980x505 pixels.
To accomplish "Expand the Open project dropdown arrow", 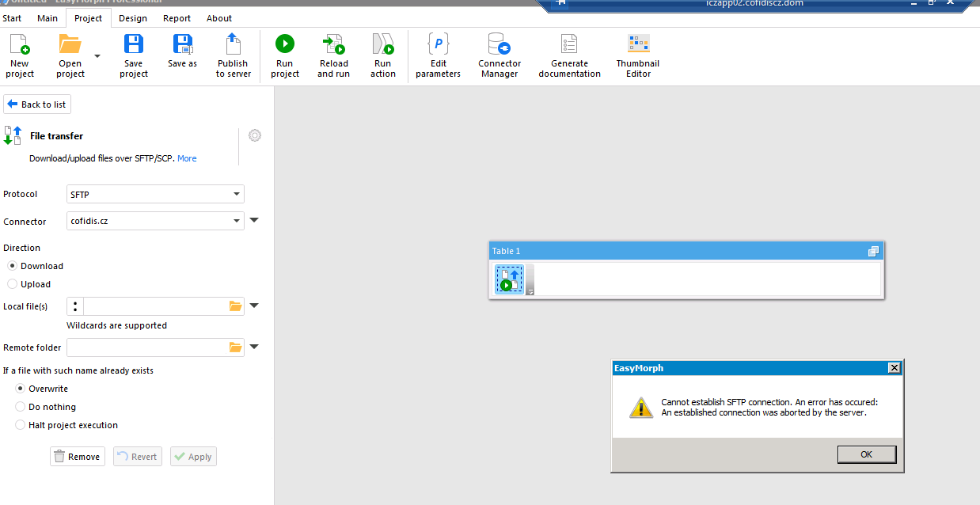I will (97, 56).
